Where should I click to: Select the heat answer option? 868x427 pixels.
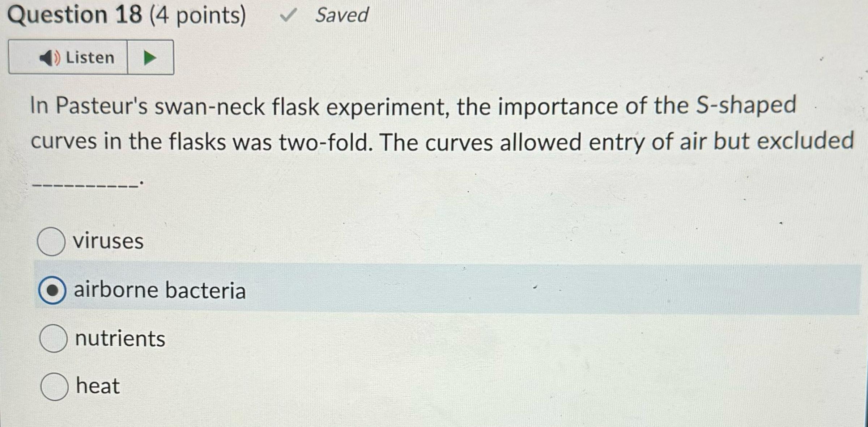(x=97, y=386)
